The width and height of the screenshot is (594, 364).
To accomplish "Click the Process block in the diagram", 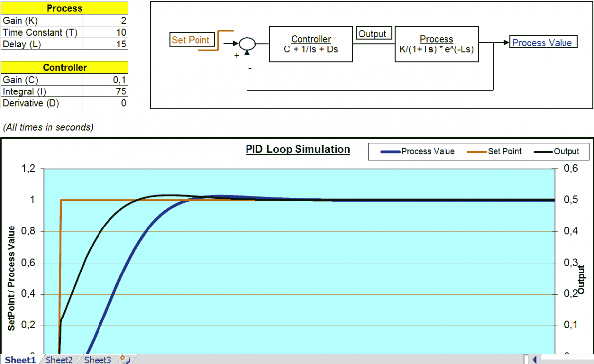I will tap(436, 44).
